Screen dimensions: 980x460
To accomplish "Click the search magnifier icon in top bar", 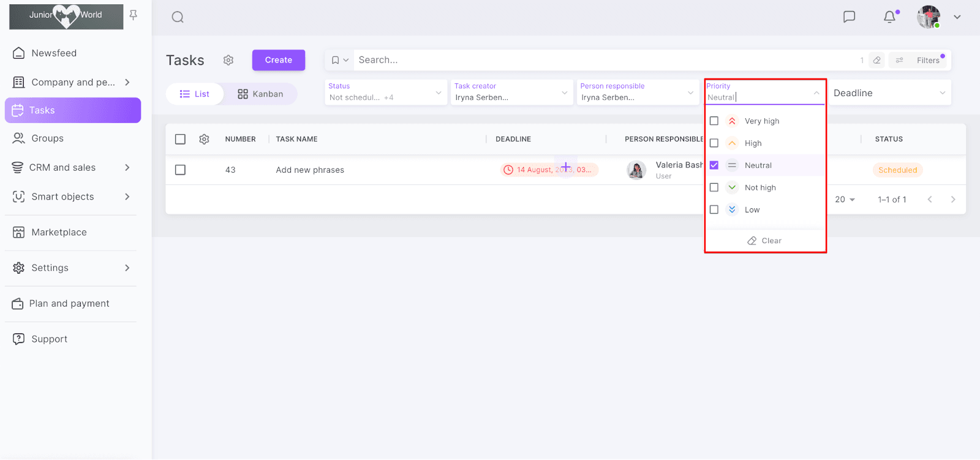I will click(x=178, y=17).
